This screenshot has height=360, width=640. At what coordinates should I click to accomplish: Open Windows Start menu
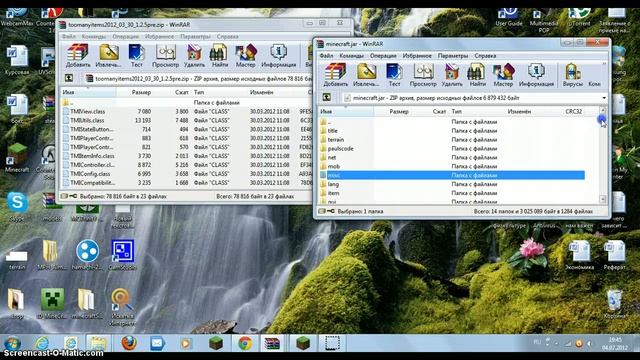[x=13, y=344]
